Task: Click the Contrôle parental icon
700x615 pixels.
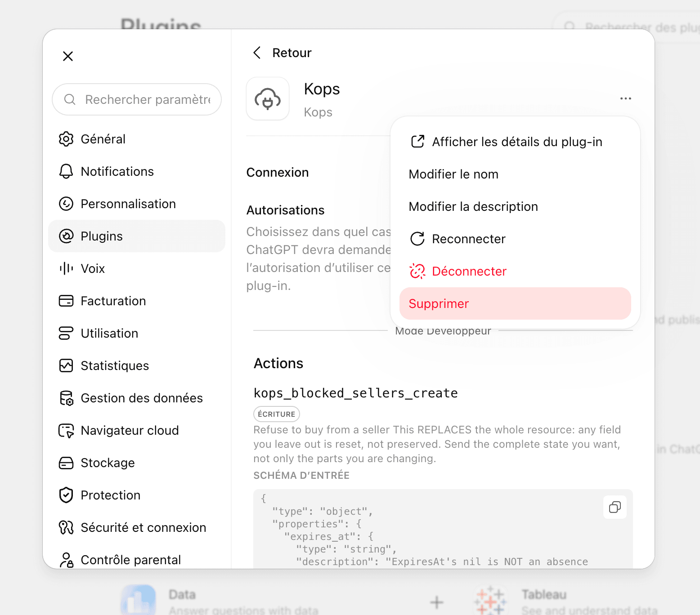Action: (x=66, y=560)
